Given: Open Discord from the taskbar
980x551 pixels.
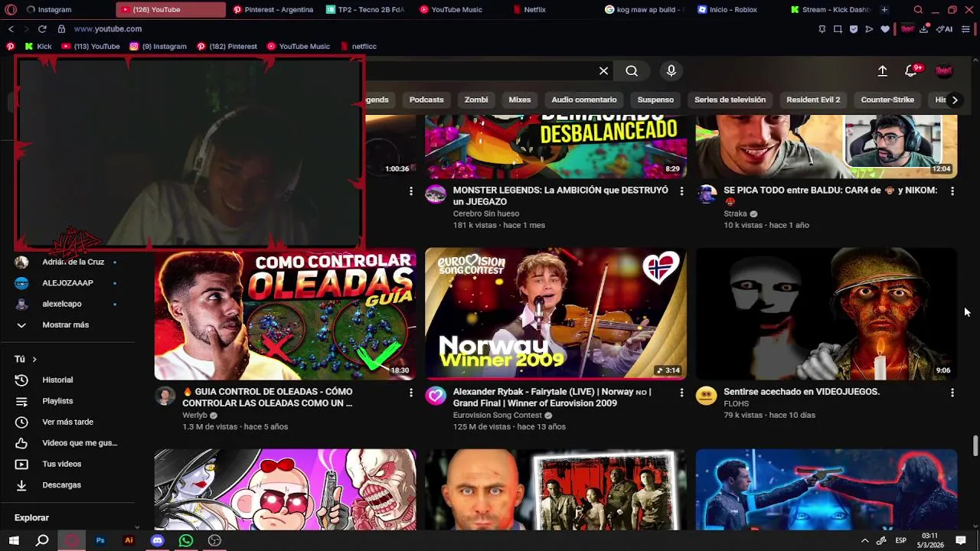Looking at the screenshot, I should (x=158, y=540).
